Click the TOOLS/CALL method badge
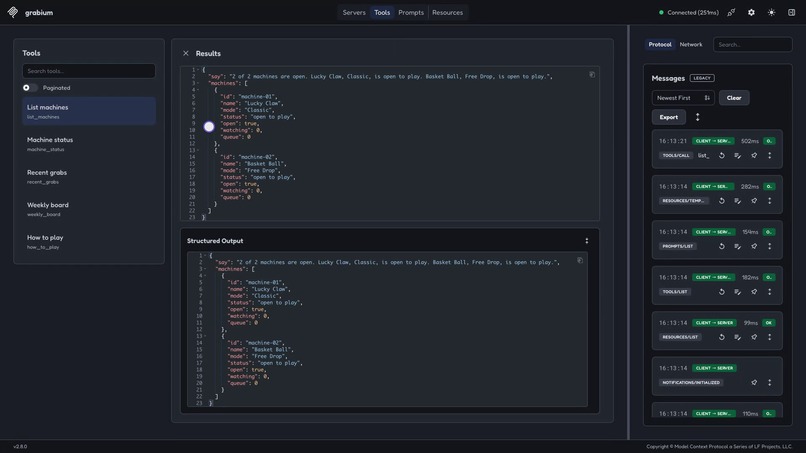This screenshot has height=453, width=806. click(675, 155)
